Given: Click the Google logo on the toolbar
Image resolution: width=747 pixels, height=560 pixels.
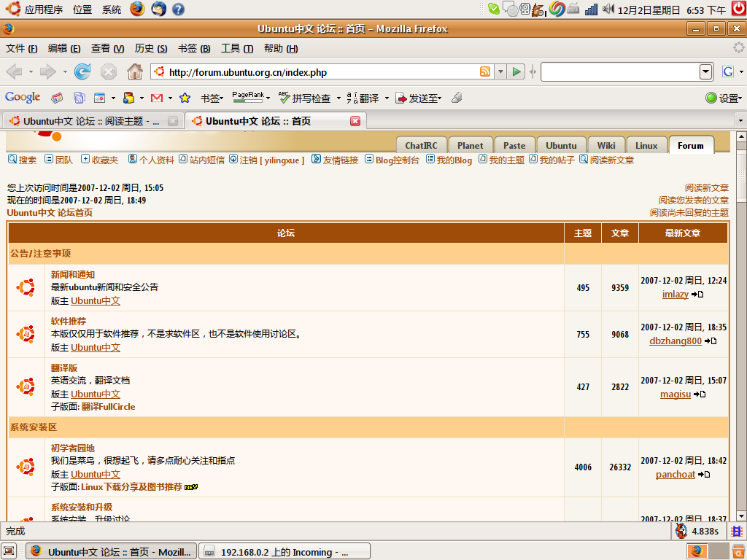Looking at the screenshot, I should (x=23, y=98).
